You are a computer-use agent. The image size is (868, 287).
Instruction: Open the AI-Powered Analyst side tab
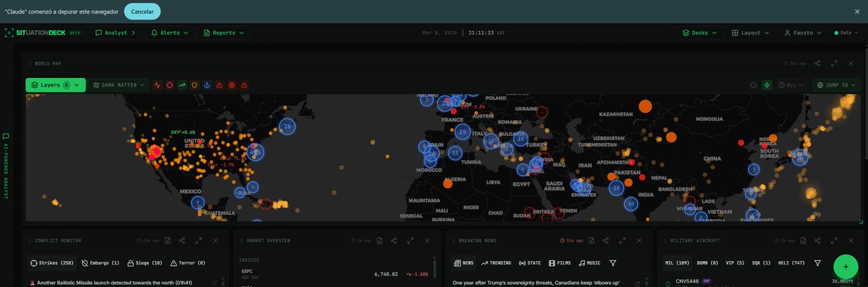click(x=6, y=166)
